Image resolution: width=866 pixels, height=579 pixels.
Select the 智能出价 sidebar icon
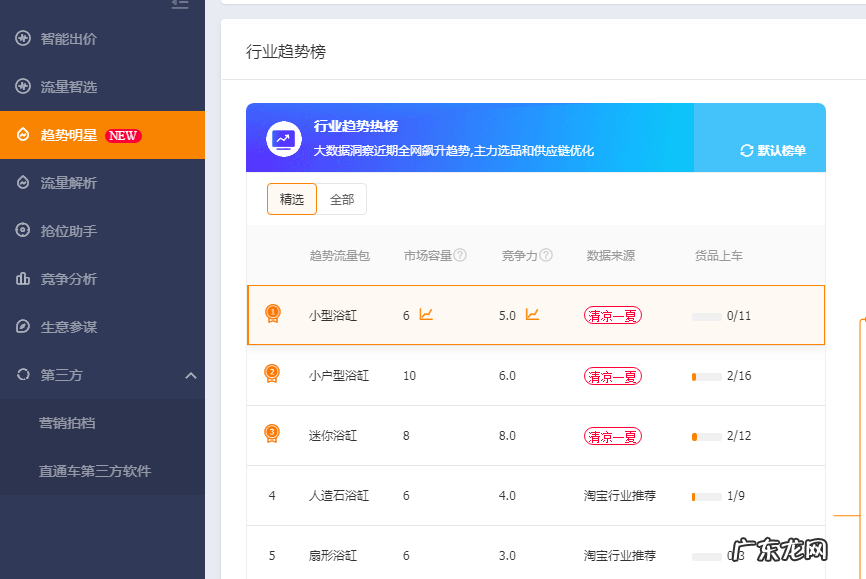click(23, 39)
